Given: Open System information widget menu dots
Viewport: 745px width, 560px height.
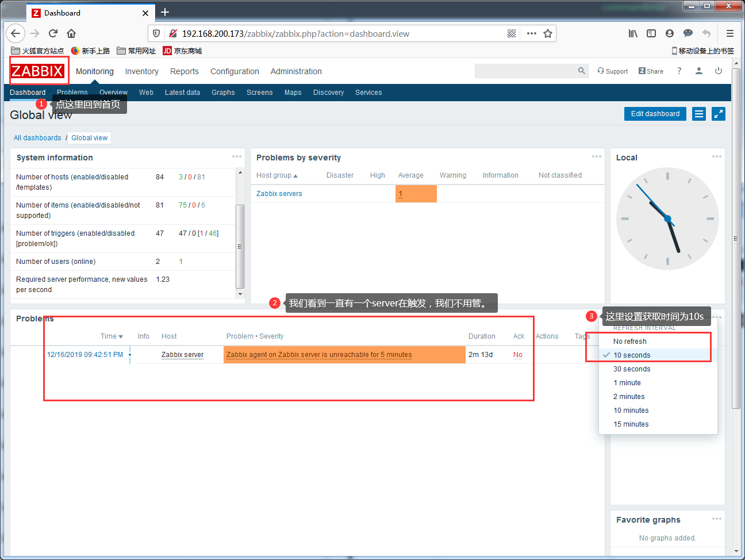Looking at the screenshot, I should (x=237, y=156).
